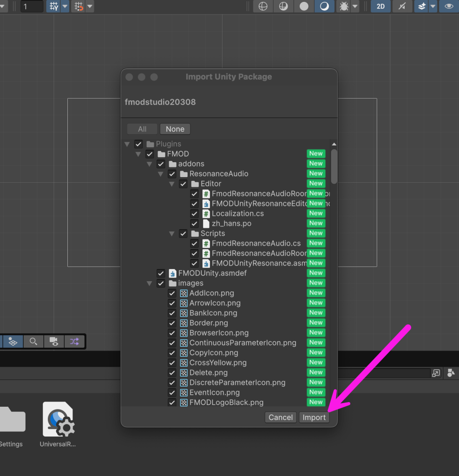Click None to deselect all items
This screenshot has height=476, width=459.
(175, 129)
